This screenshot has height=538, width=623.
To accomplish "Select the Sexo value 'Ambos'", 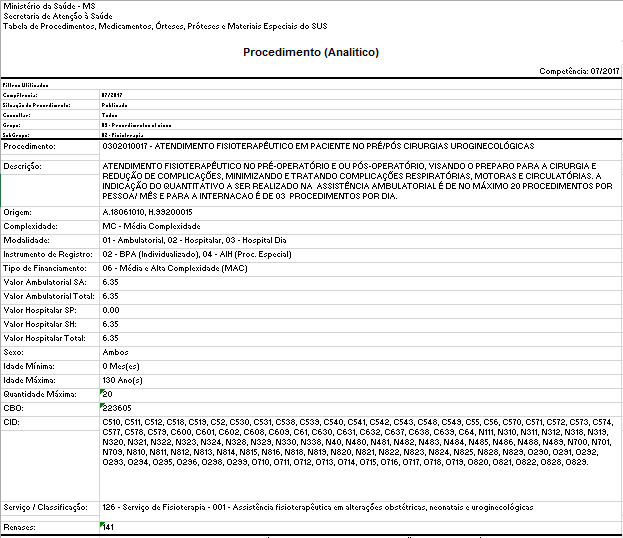I will coord(114,353).
